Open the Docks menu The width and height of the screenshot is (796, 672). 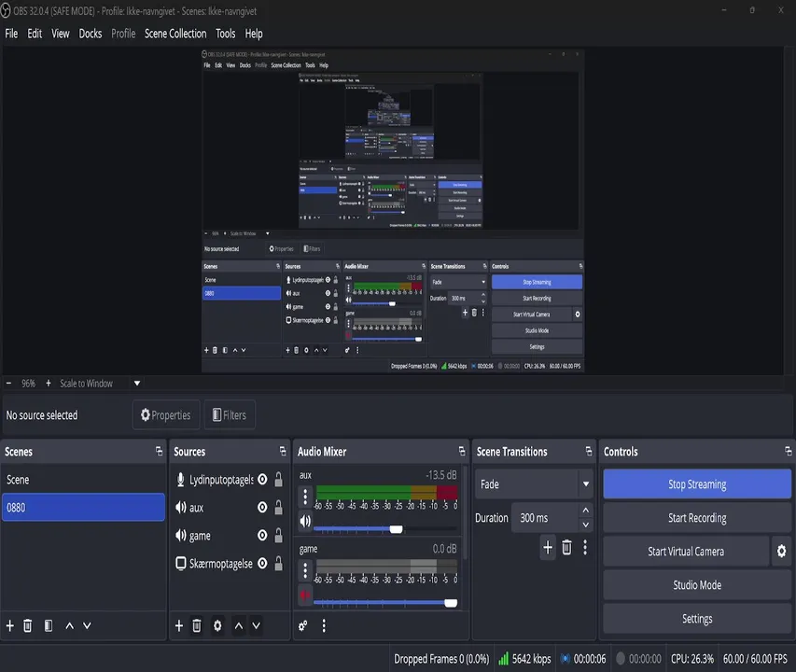pos(91,34)
